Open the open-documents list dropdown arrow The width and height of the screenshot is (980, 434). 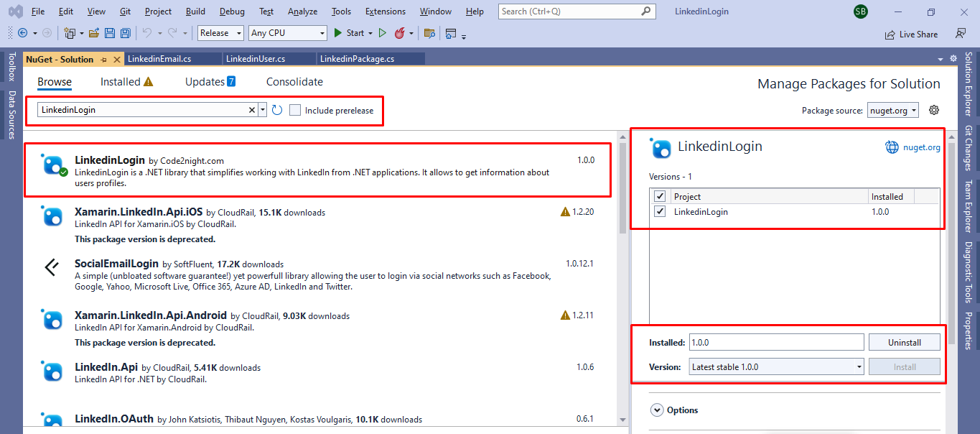[941, 59]
